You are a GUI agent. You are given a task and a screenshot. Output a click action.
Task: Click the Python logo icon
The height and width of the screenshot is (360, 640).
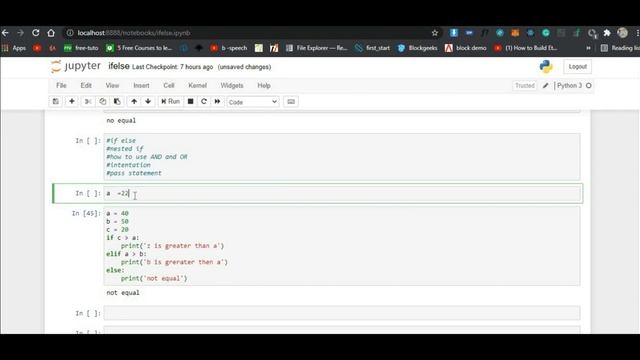pyautogui.click(x=546, y=67)
